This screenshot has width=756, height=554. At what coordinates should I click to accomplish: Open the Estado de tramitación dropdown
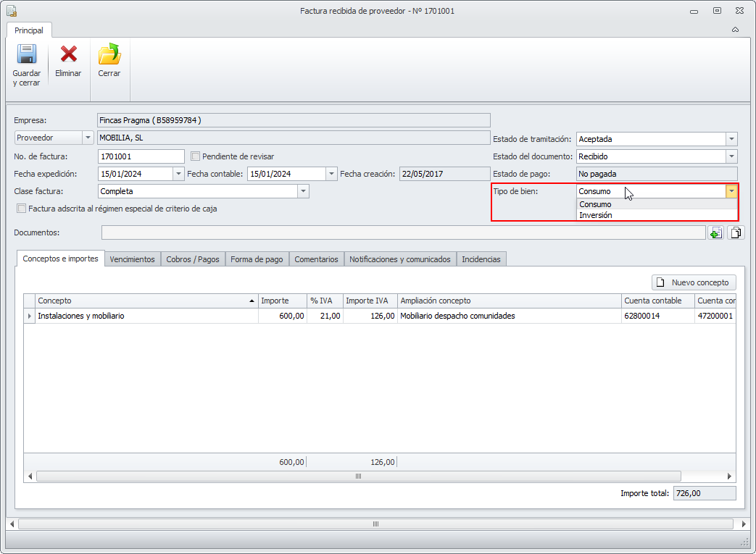click(x=731, y=139)
